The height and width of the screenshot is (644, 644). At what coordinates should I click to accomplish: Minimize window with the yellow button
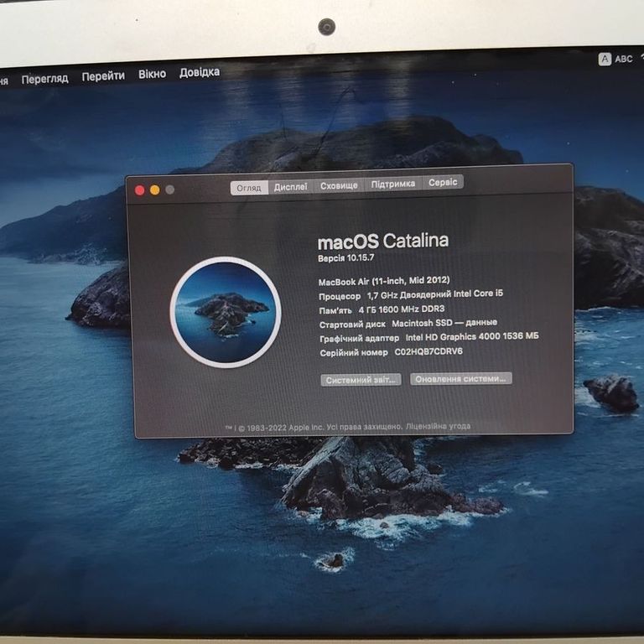pyautogui.click(x=155, y=190)
